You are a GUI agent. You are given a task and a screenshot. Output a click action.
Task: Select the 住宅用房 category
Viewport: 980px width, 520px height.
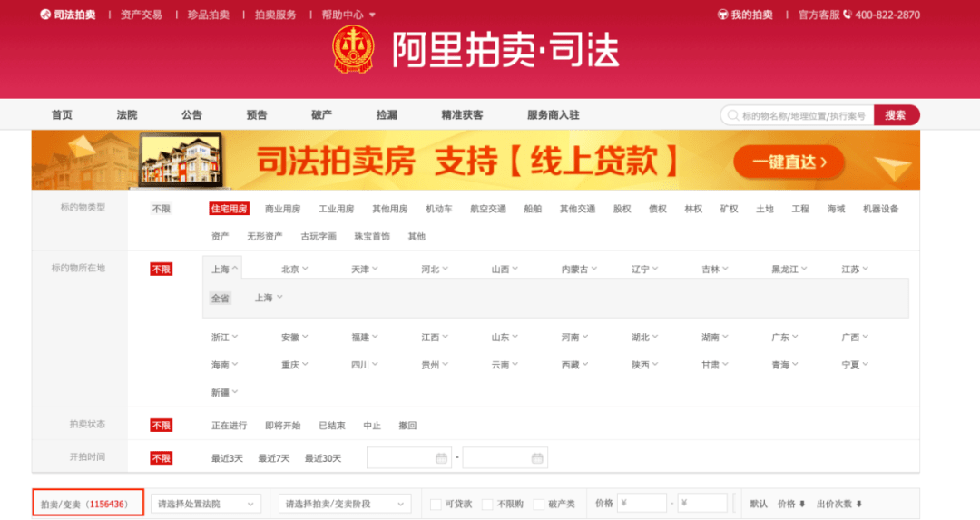pos(229,209)
